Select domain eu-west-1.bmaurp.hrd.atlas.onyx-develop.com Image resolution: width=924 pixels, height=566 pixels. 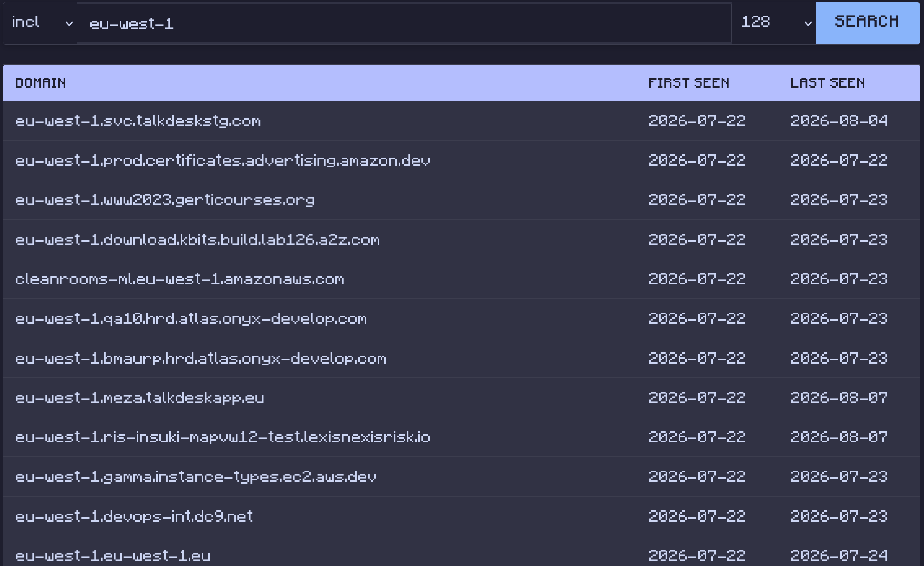pos(201,358)
